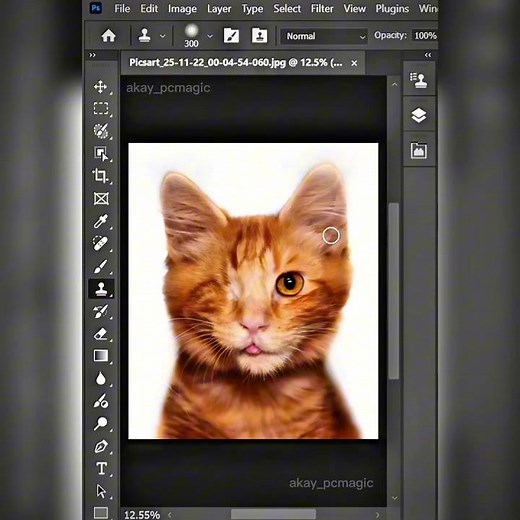
Task: Select the Clone Stamp tool in toolbar
Action: [x=101, y=288]
